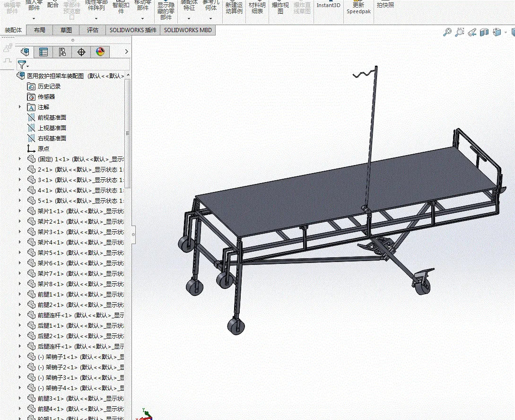Click 智能扣件 smart fasteners command
Screen dimensions: 515x420
(121, 7)
